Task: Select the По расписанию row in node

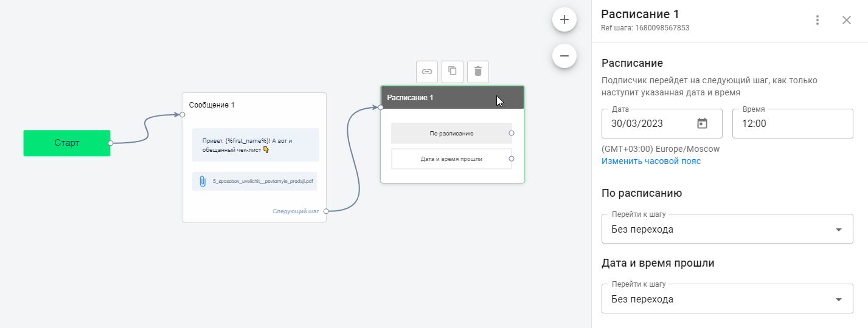Action: click(451, 133)
